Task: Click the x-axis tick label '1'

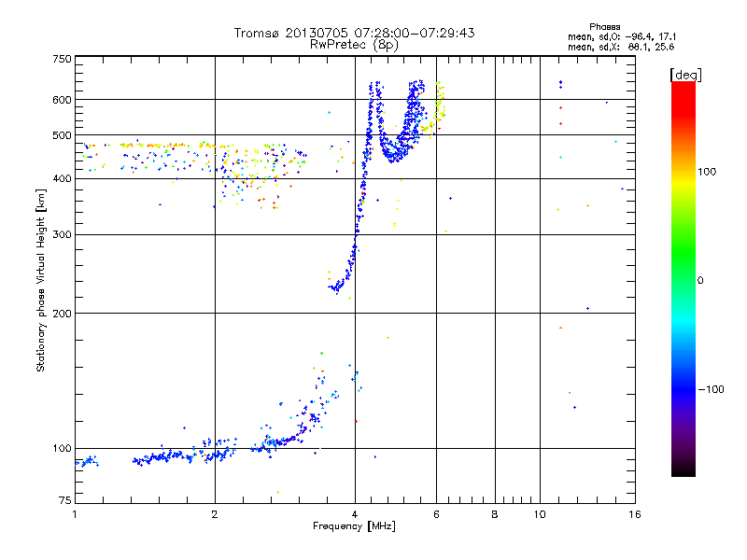Action: point(75,514)
